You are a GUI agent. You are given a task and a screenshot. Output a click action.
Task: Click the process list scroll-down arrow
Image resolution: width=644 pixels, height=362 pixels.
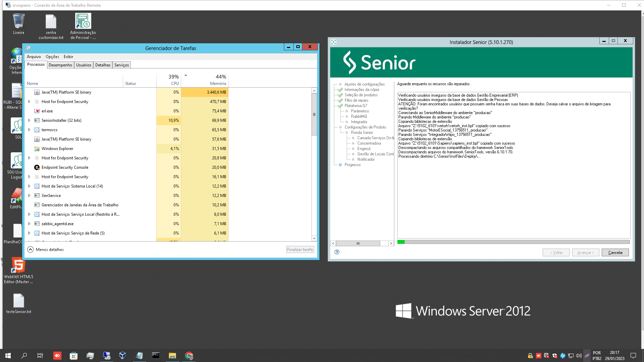[314, 238]
